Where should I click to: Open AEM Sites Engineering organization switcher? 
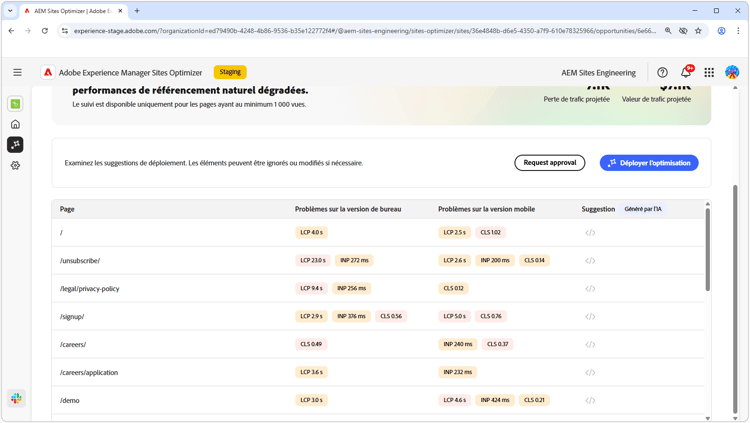click(598, 73)
